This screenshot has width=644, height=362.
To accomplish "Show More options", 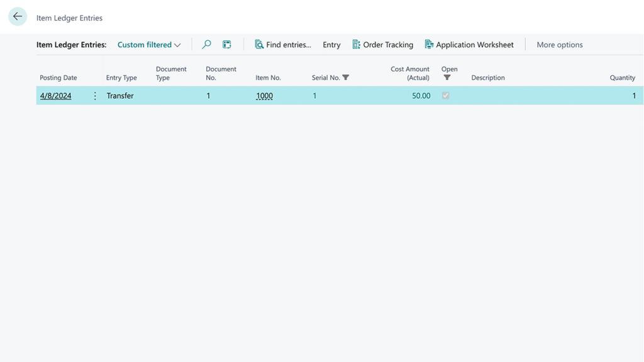I will 559,45.
